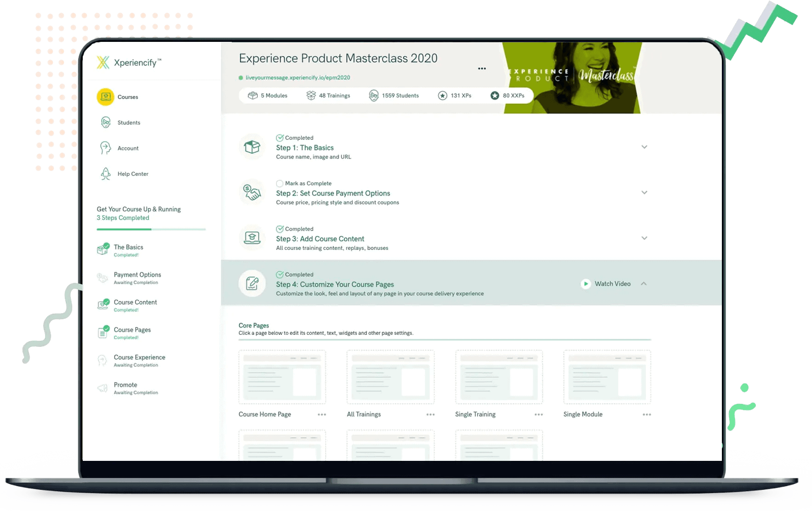Open options dots for Single Module
The image size is (812, 511).
point(647,414)
